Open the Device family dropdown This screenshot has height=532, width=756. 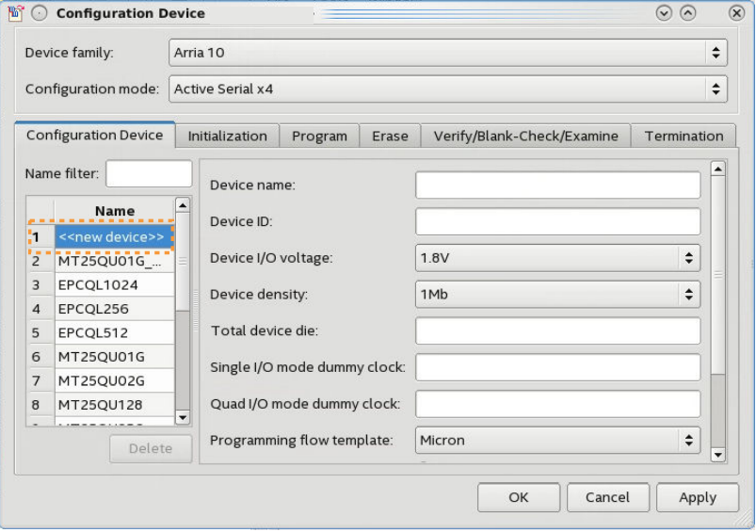pyautogui.click(x=447, y=53)
